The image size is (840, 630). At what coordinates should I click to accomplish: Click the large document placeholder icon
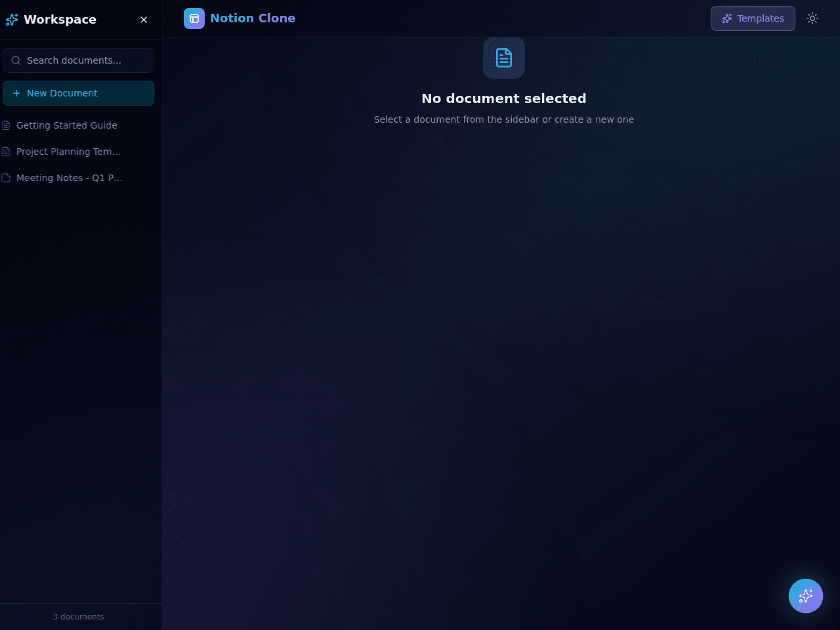coord(504,58)
